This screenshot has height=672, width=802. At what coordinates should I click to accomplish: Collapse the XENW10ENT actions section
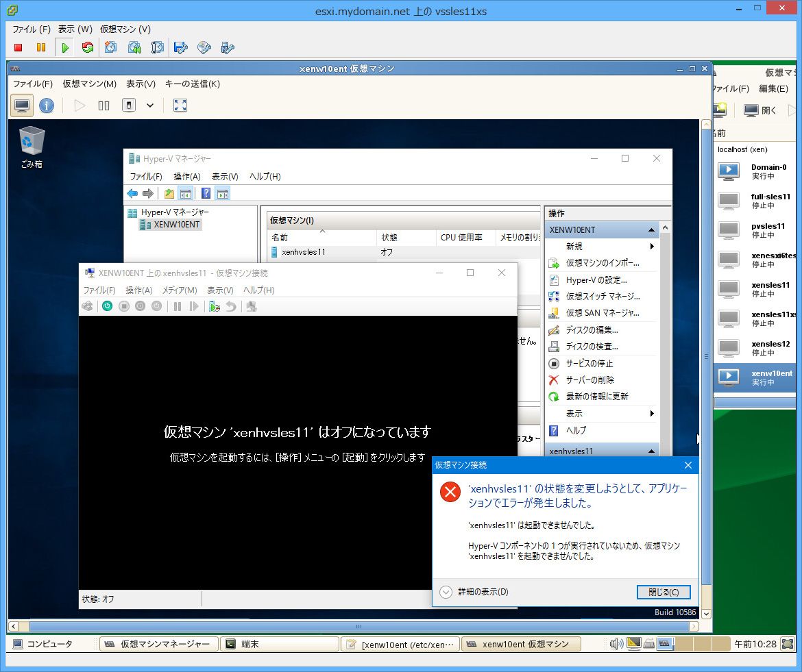click(651, 230)
